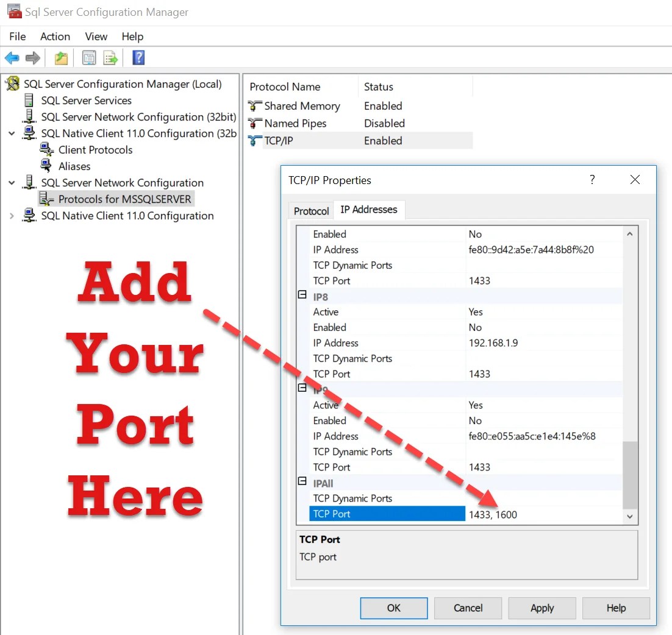Open the File menu
672x635 pixels.
click(x=18, y=37)
